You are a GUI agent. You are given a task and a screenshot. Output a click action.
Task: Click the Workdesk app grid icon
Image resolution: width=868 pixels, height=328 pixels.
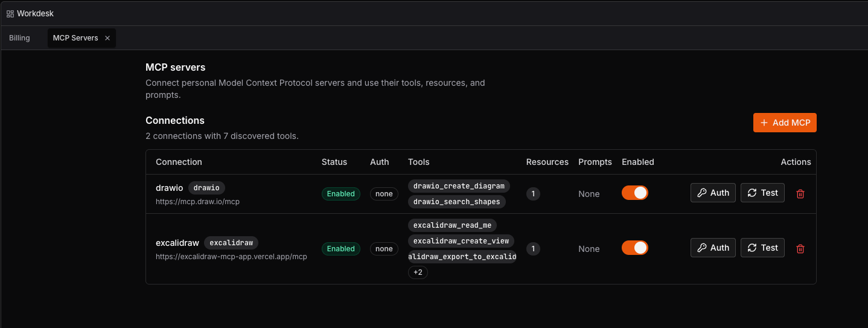click(10, 13)
